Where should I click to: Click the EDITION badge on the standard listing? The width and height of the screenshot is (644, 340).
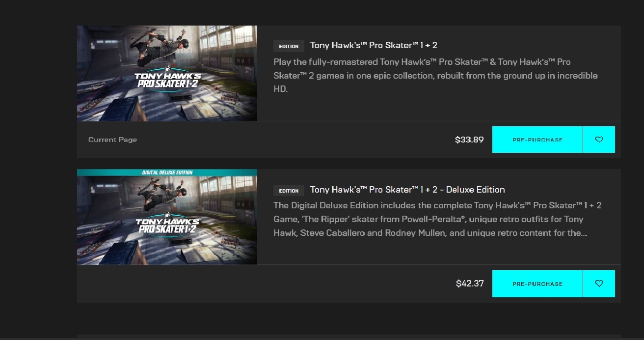click(289, 46)
